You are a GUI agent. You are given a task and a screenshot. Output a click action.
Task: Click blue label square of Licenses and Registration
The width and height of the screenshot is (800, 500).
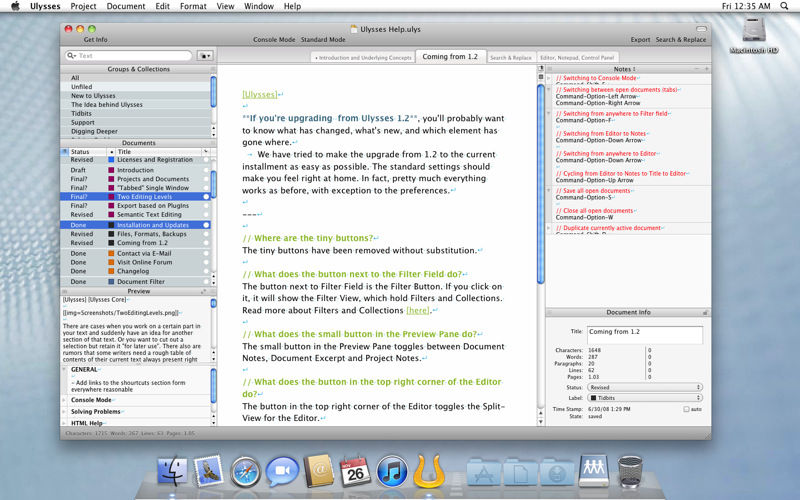pos(111,160)
